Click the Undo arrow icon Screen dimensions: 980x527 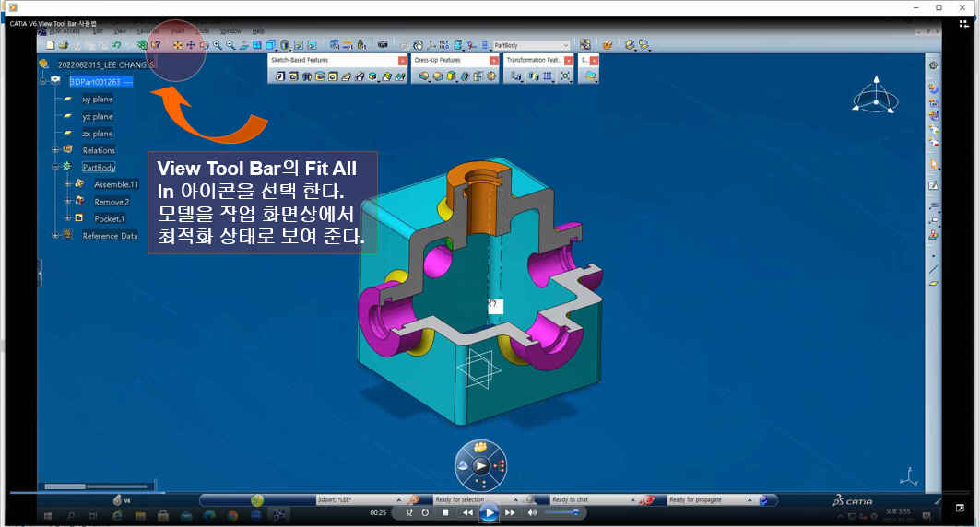(116, 44)
